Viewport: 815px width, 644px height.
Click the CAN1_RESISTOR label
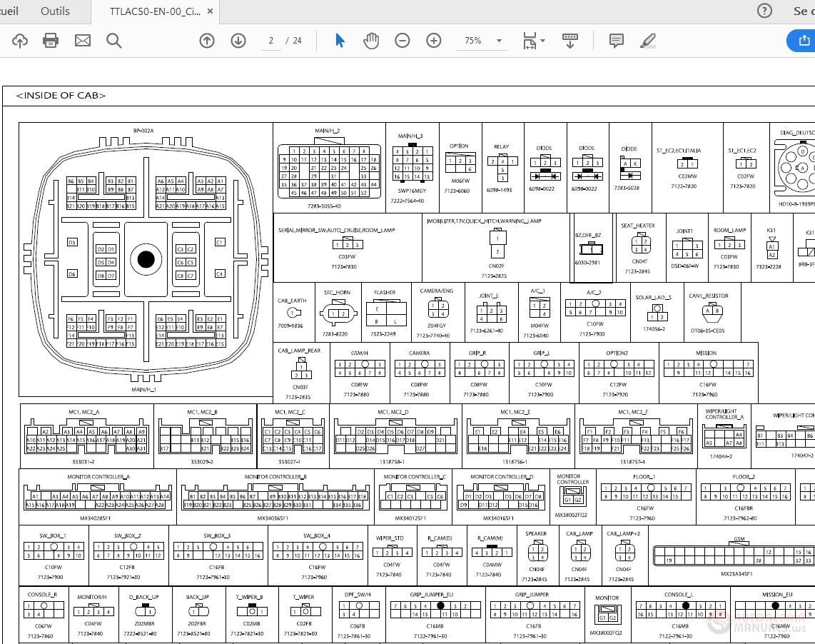709,296
